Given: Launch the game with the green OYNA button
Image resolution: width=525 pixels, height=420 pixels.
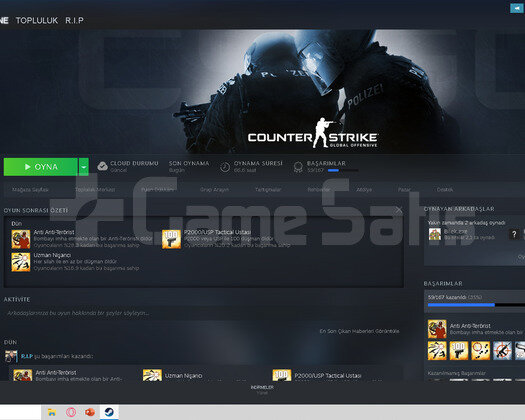Looking at the screenshot, I should 41,167.
